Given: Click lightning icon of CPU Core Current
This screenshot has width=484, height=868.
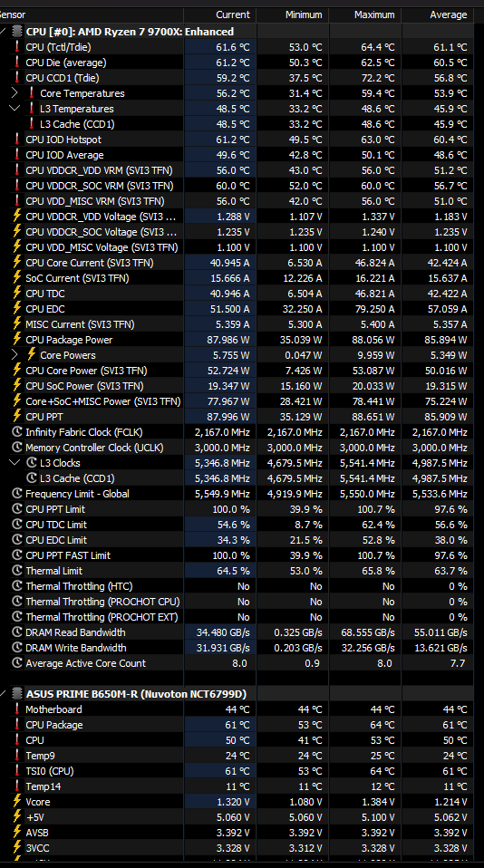Looking at the screenshot, I should tap(17, 263).
